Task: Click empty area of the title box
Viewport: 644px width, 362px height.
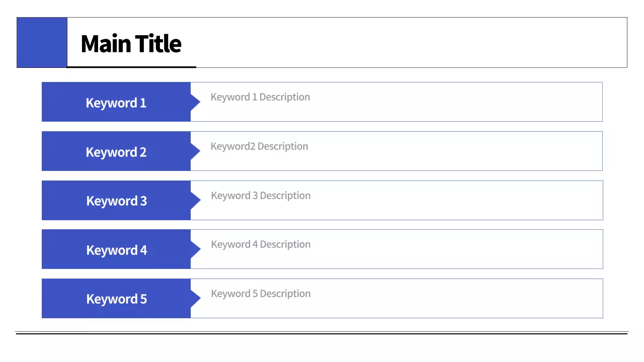Action: point(403,43)
